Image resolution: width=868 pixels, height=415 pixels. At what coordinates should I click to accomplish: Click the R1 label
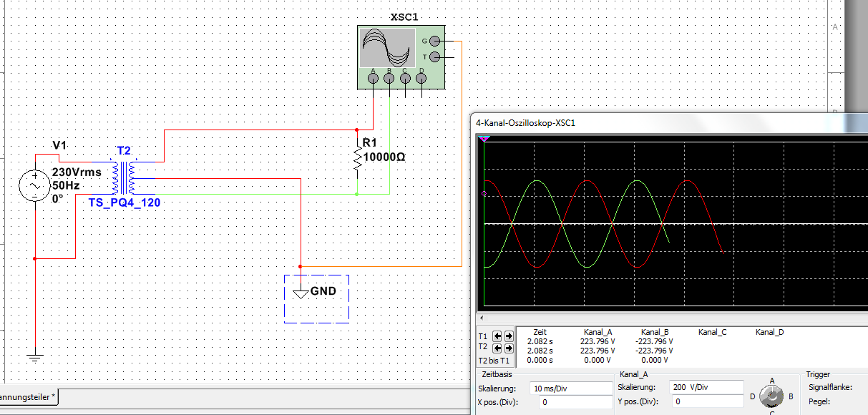[x=370, y=144]
